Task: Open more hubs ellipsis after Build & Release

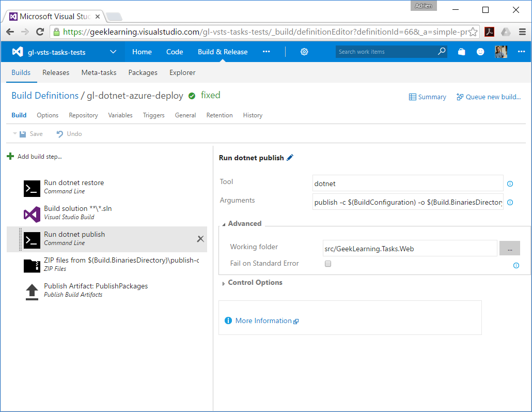Action: (x=267, y=52)
